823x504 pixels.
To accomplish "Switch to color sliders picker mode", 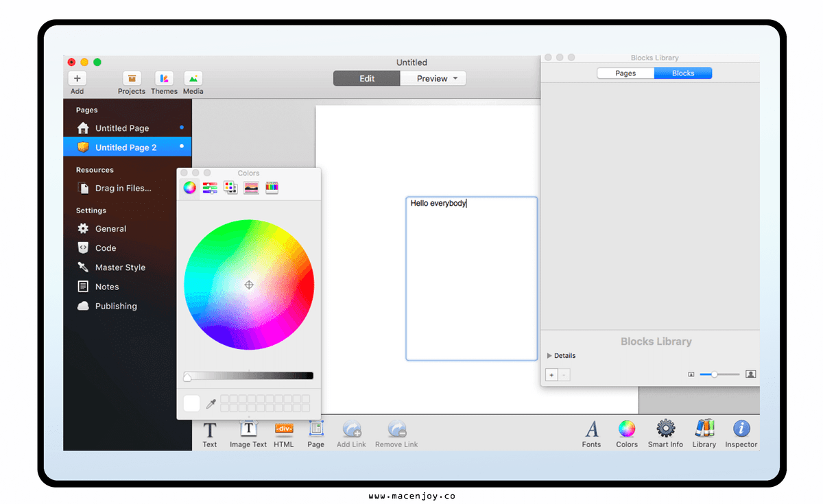I will (x=210, y=187).
